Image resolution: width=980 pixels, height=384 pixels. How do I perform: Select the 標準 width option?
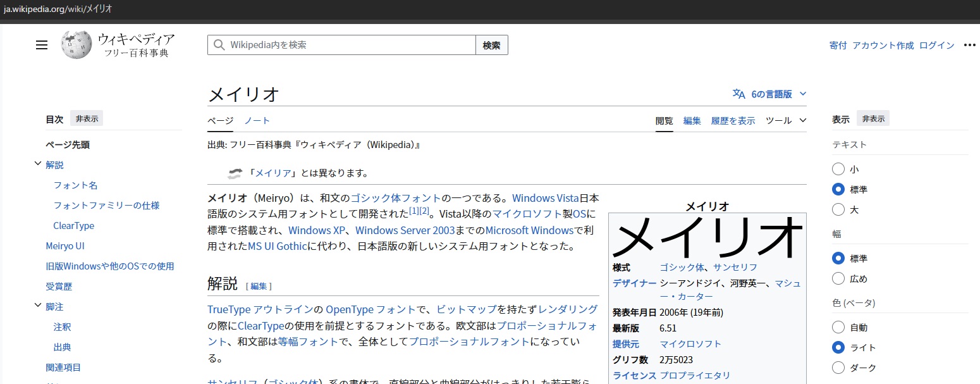838,258
